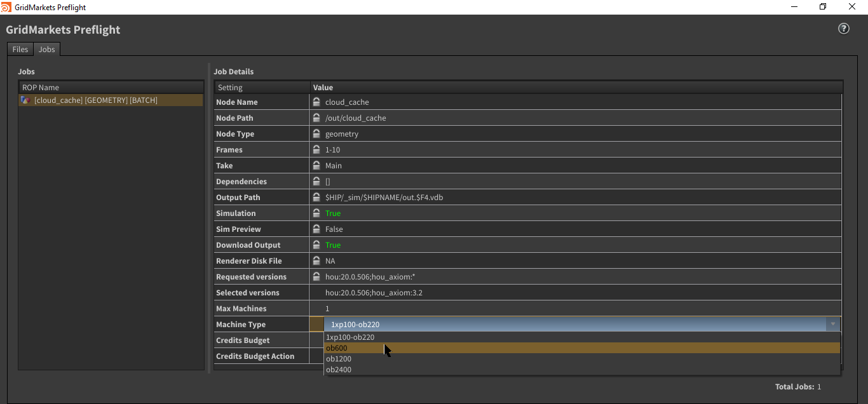Click the lock icon in the Node Name row
The height and width of the screenshot is (404, 868).
pyautogui.click(x=316, y=102)
